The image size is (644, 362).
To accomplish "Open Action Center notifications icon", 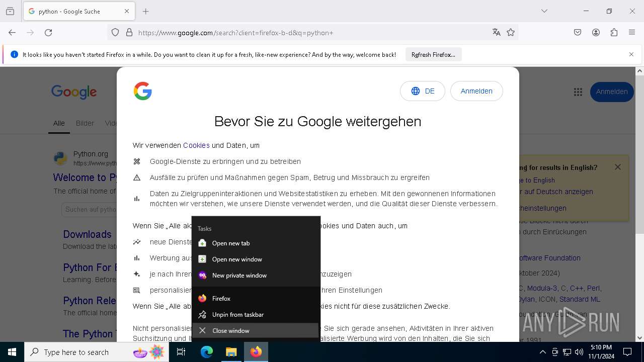I will click(627, 352).
